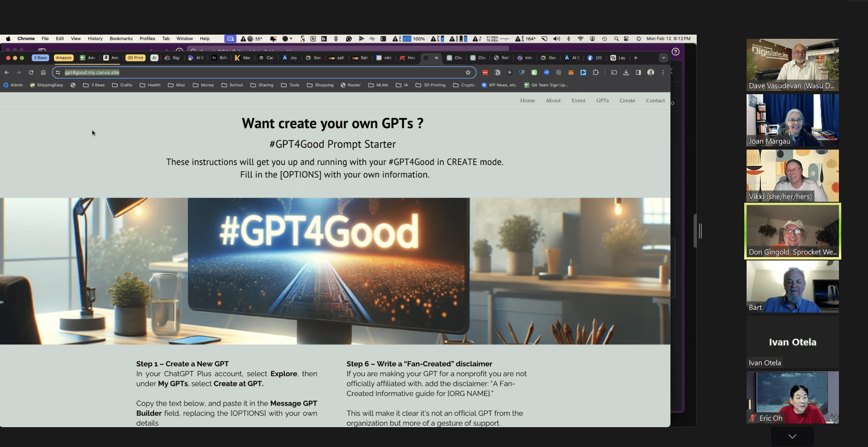Image resolution: width=868 pixels, height=447 pixels.
Task: Open the Crypto bookmarks folder
Action: pos(464,85)
